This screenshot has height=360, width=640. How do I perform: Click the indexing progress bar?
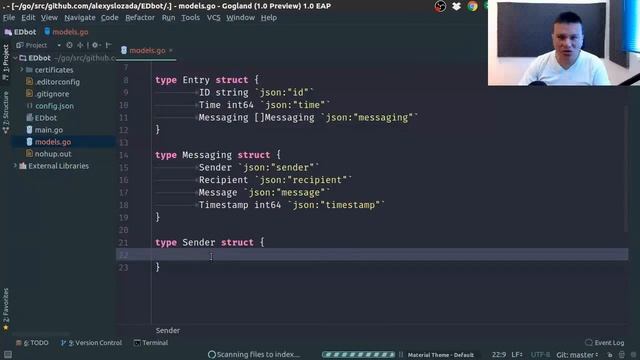[358, 355]
